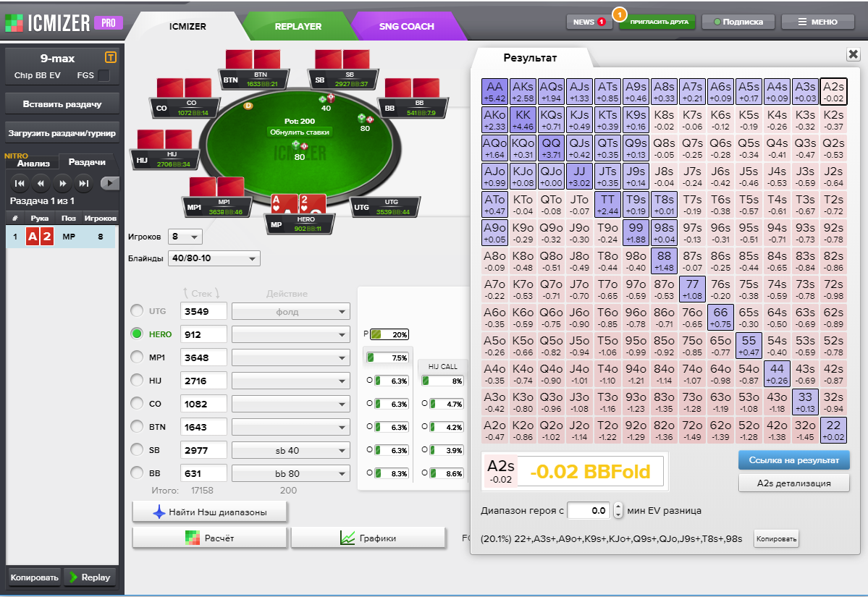Click the green arrow icon on Replay
The height and width of the screenshot is (597, 868).
click(73, 577)
